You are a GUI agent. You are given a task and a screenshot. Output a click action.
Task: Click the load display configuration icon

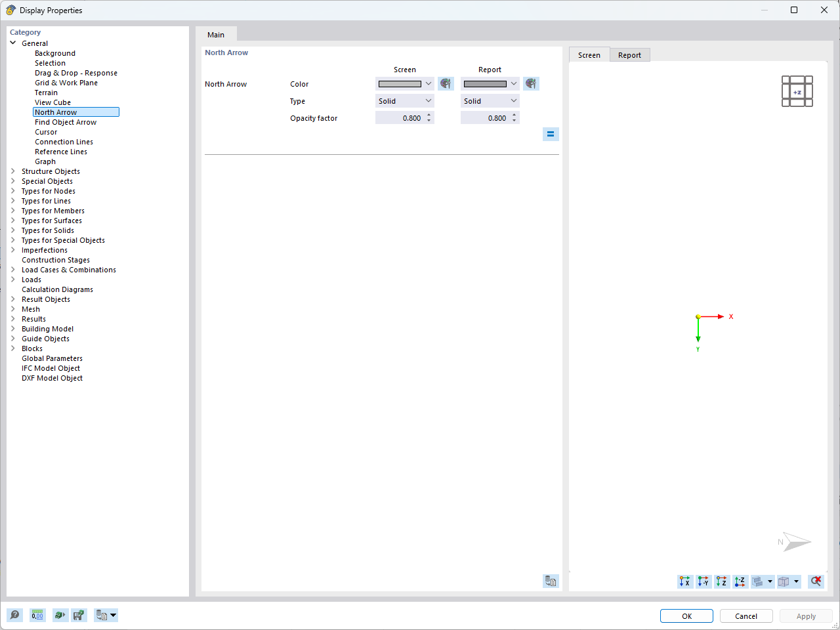[x=60, y=616]
